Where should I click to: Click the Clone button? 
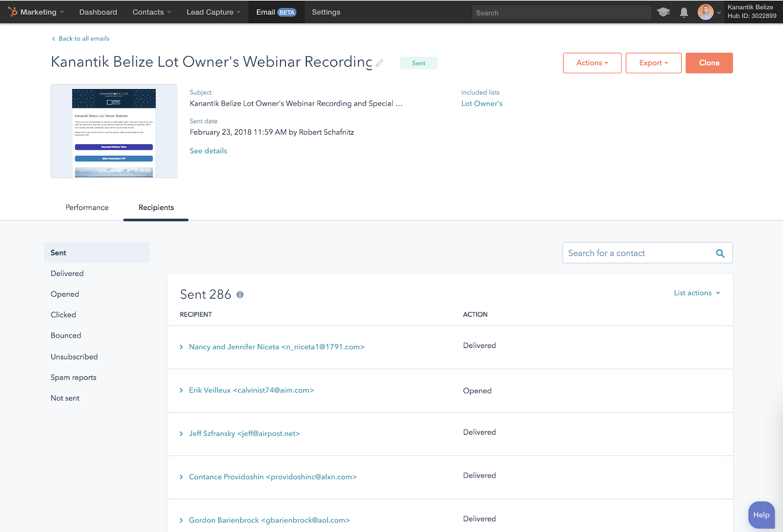pos(709,63)
